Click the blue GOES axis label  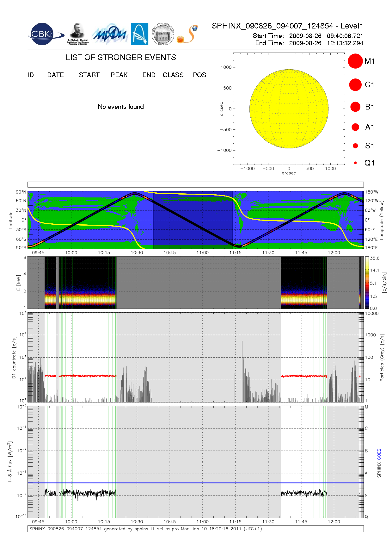(379, 454)
